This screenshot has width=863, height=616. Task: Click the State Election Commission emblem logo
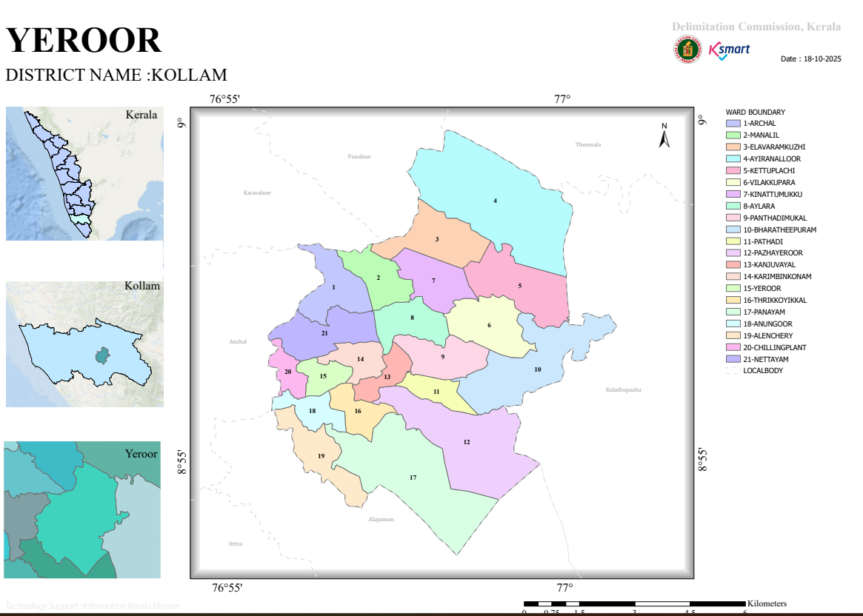[687, 50]
